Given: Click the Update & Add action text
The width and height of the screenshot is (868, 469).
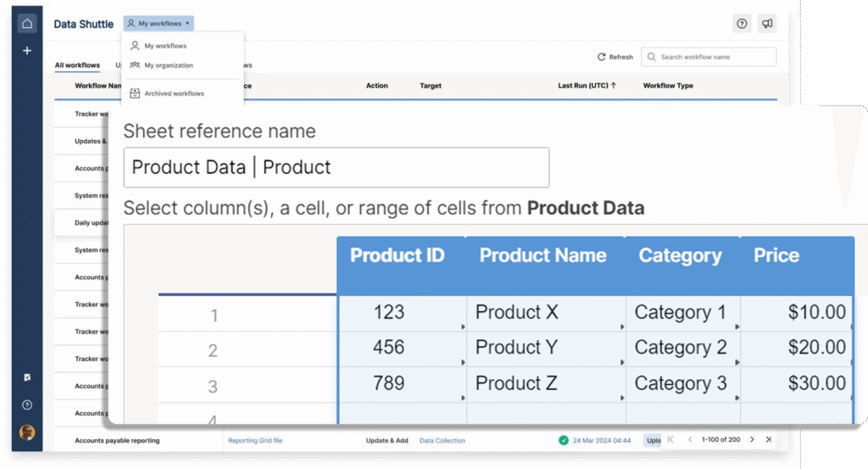Looking at the screenshot, I should coord(387,441).
